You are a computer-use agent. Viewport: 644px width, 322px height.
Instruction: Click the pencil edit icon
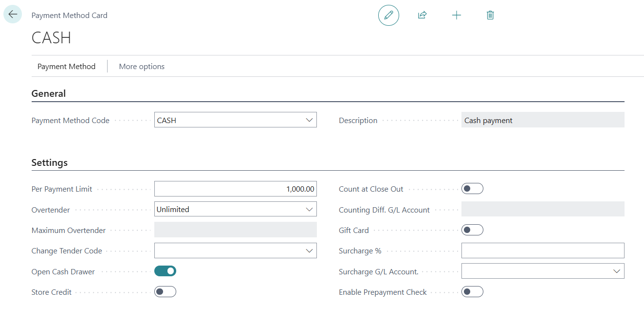388,15
